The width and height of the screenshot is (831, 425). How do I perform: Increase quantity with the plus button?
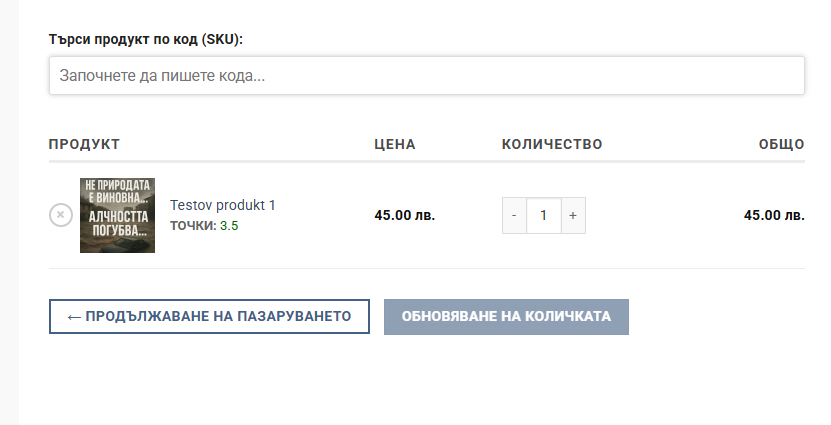(x=573, y=215)
